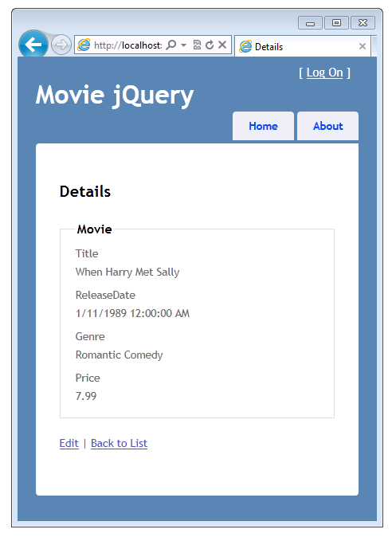Follow the Back to List link
This screenshot has width=392, height=541.
[119, 443]
